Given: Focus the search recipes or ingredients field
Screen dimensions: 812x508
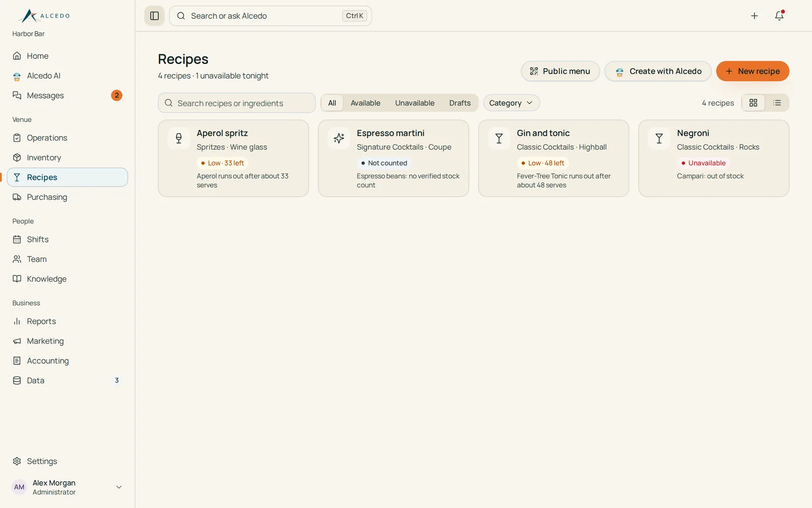Looking at the screenshot, I should click(x=236, y=103).
